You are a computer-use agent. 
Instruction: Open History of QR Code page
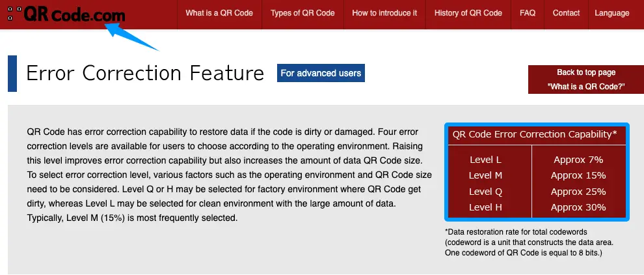(x=468, y=13)
